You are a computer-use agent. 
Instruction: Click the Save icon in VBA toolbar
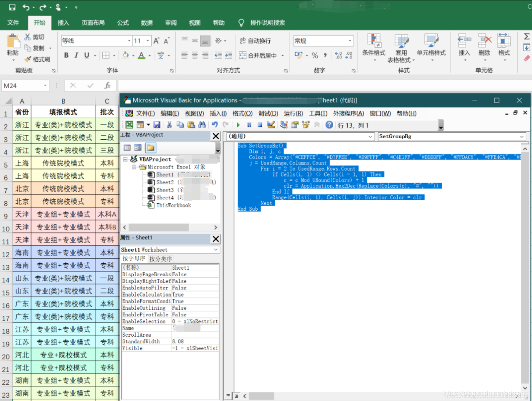tap(157, 125)
